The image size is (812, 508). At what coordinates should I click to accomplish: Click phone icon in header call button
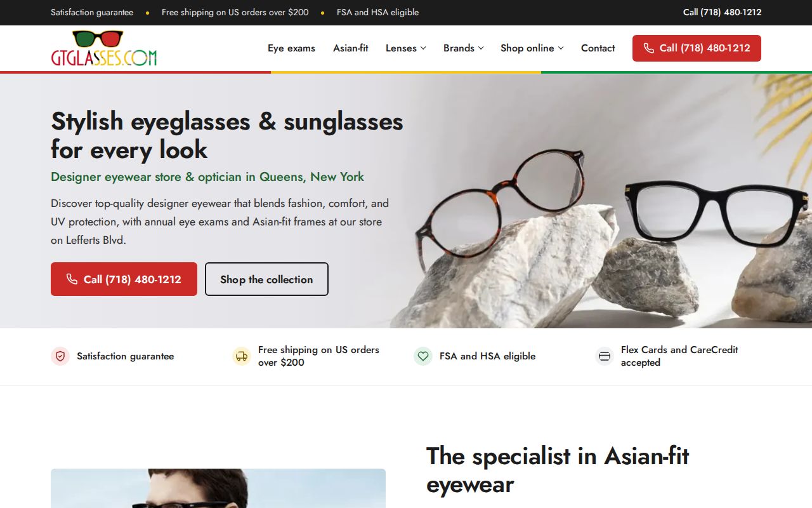coord(648,48)
